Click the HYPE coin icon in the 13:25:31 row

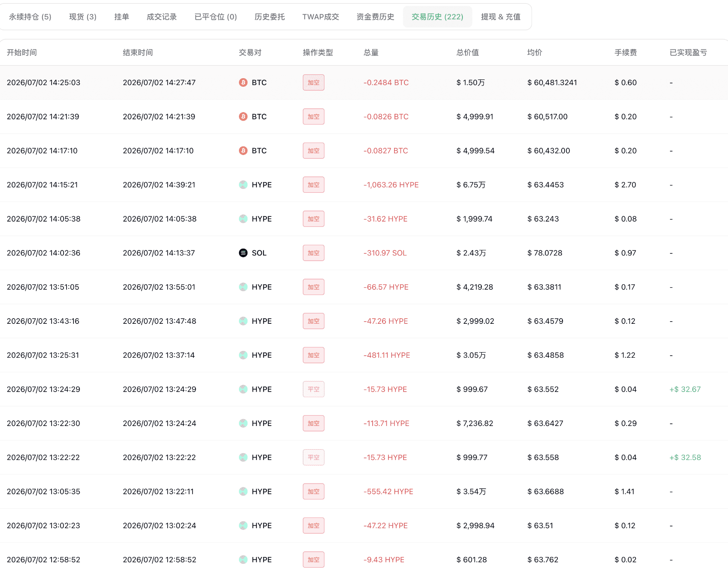click(x=243, y=355)
